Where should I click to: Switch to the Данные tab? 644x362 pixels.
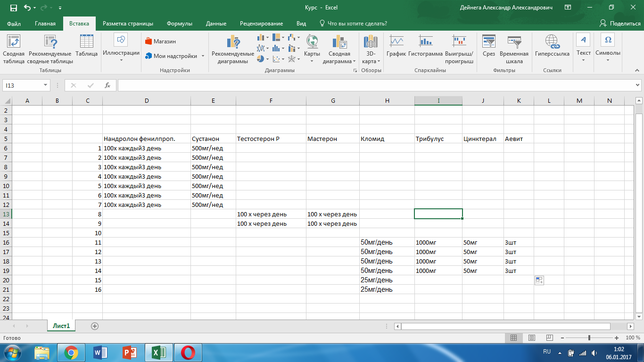pos(216,24)
